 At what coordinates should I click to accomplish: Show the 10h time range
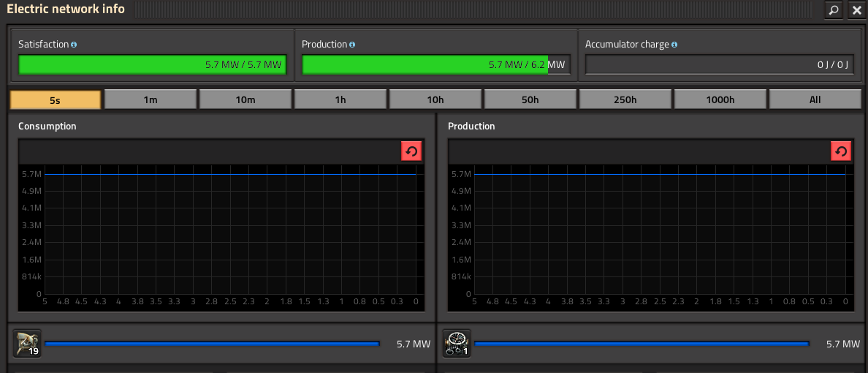coord(435,99)
